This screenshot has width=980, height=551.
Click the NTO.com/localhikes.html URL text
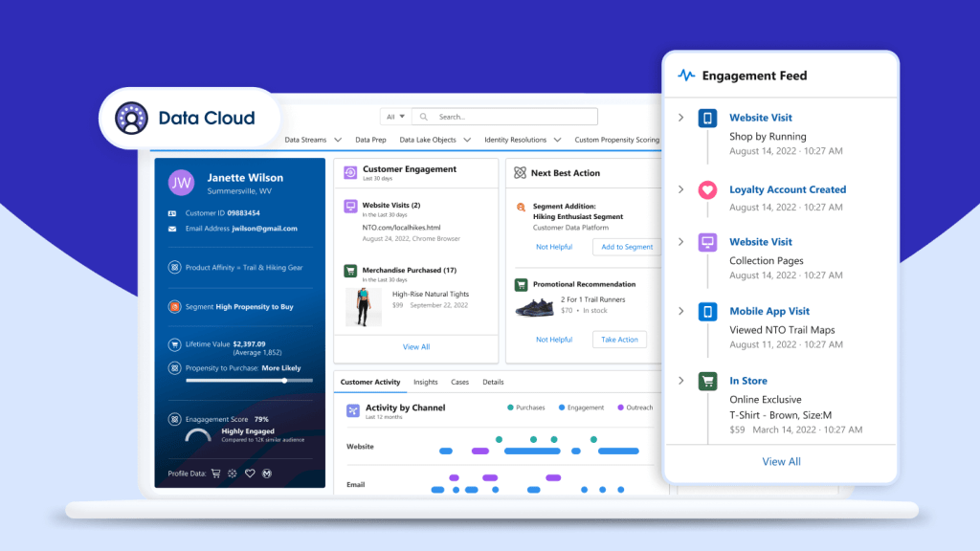pyautogui.click(x=401, y=228)
